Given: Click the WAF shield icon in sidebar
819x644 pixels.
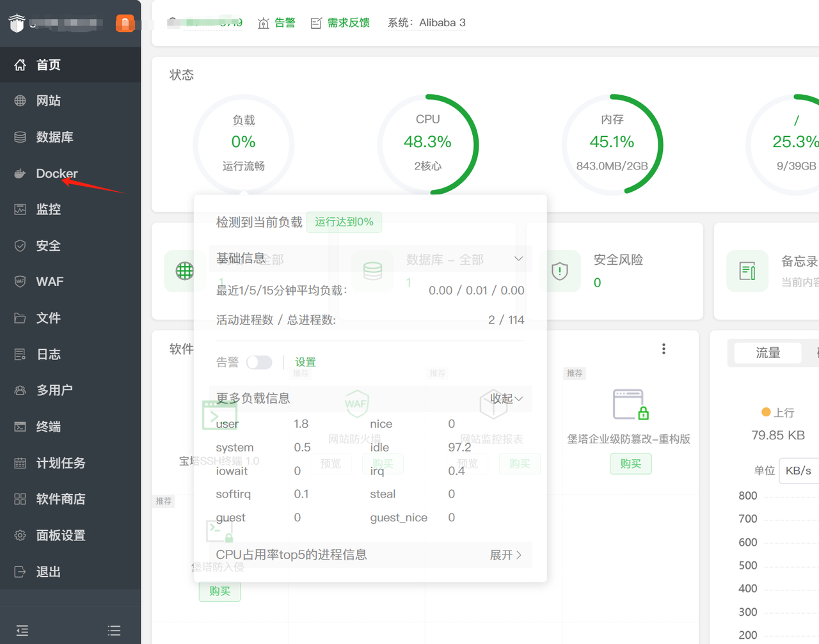Looking at the screenshot, I should pyautogui.click(x=20, y=281).
